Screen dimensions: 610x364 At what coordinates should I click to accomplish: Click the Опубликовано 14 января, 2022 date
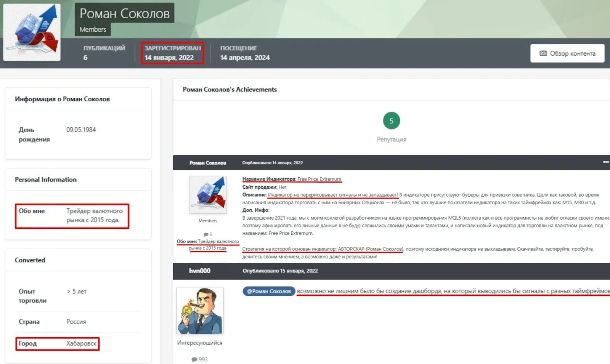click(x=272, y=163)
